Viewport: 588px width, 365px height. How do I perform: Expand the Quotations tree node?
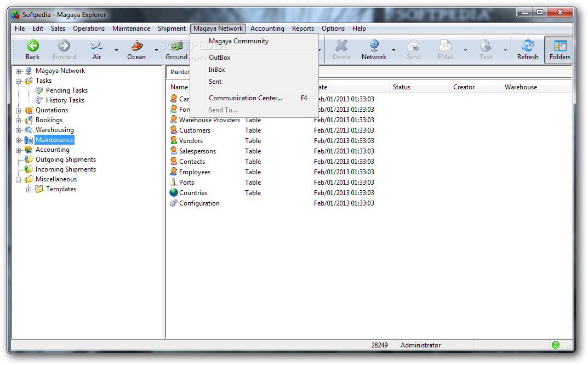pyautogui.click(x=19, y=111)
